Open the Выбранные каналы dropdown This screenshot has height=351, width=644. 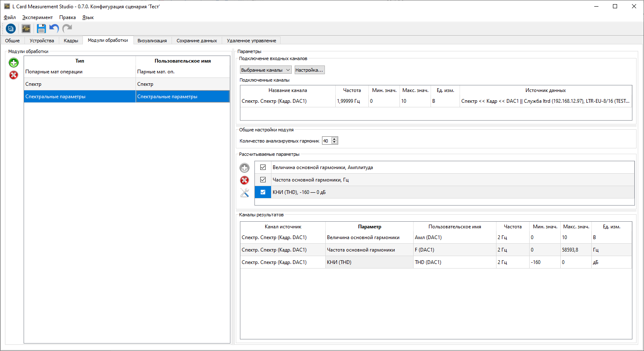click(266, 70)
